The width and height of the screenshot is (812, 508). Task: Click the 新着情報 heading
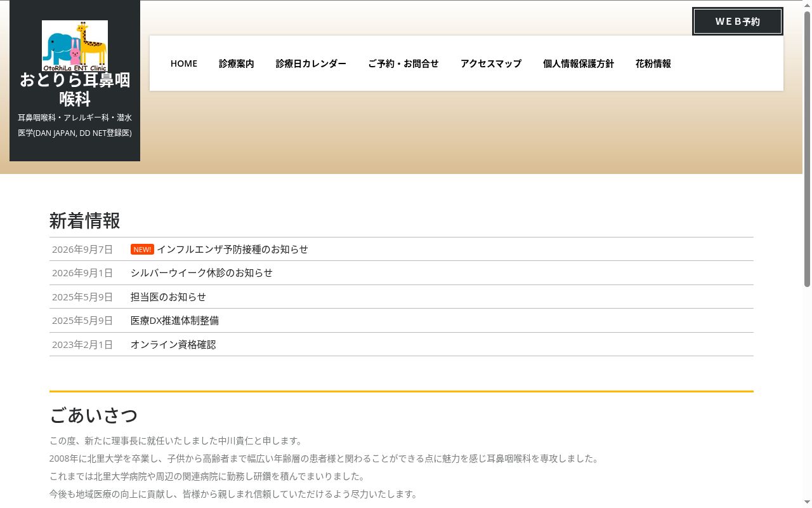pos(85,221)
